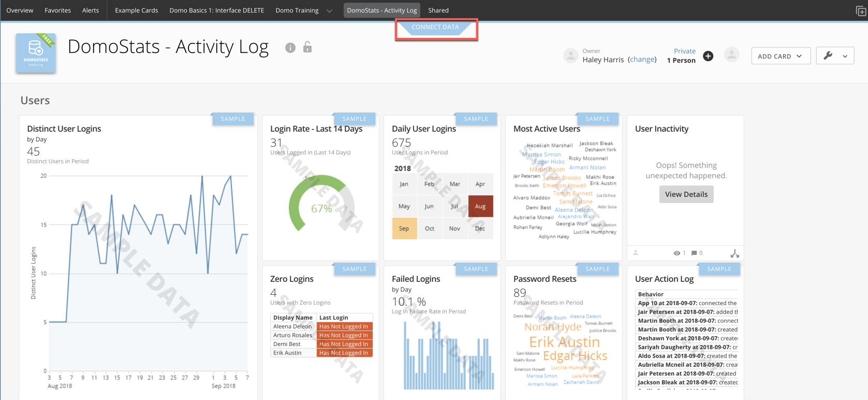Image resolution: width=868 pixels, height=400 pixels.
Task: Click the DomoStats Activity Log app thumbnail
Action: pyautogui.click(x=36, y=53)
